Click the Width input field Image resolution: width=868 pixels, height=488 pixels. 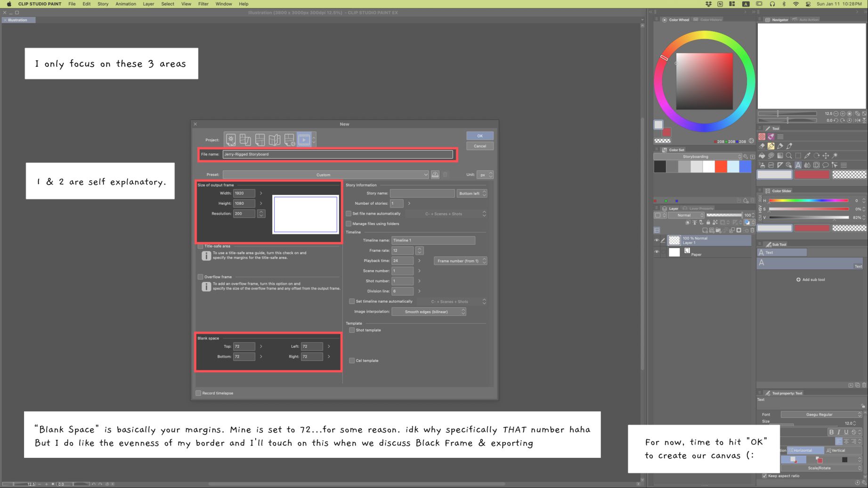[x=244, y=193]
